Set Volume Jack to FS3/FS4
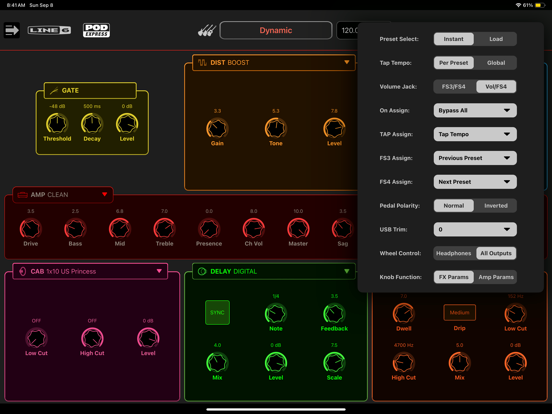The height and width of the screenshot is (414, 552). (x=453, y=87)
